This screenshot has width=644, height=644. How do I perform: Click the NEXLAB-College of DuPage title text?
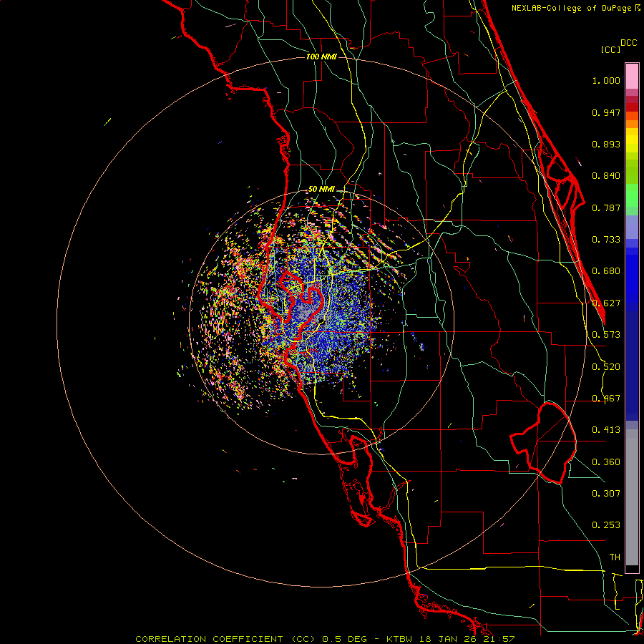click(571, 8)
